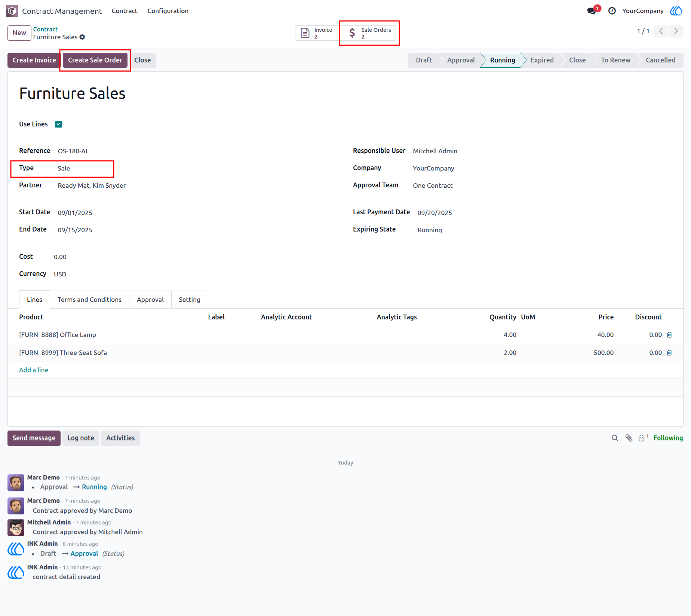Open the Currency field dropdown

click(60, 274)
